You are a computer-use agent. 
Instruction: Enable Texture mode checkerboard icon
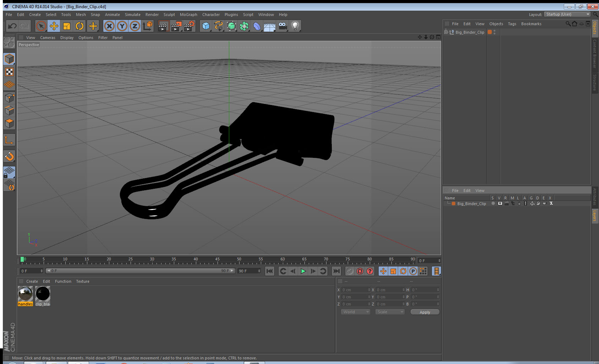9,72
